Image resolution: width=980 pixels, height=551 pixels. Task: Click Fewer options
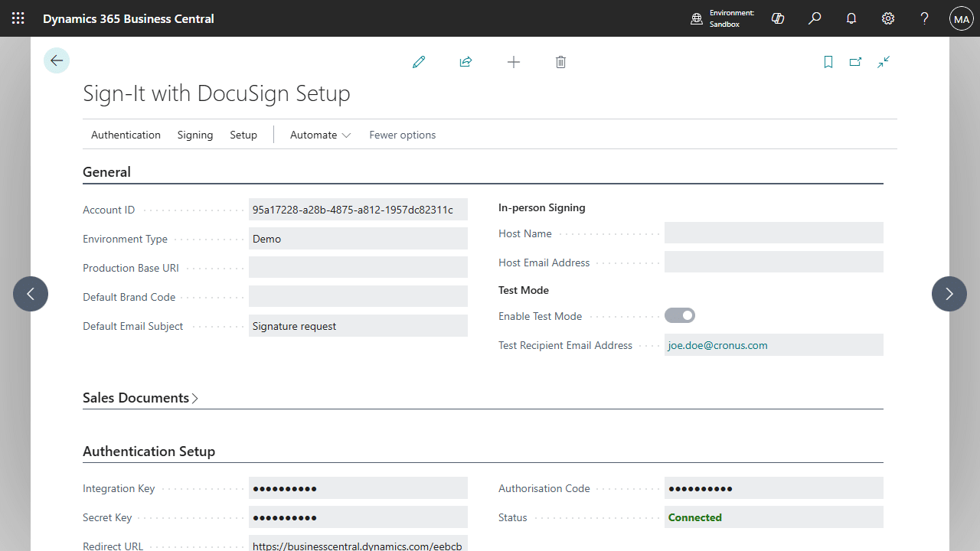coord(402,135)
